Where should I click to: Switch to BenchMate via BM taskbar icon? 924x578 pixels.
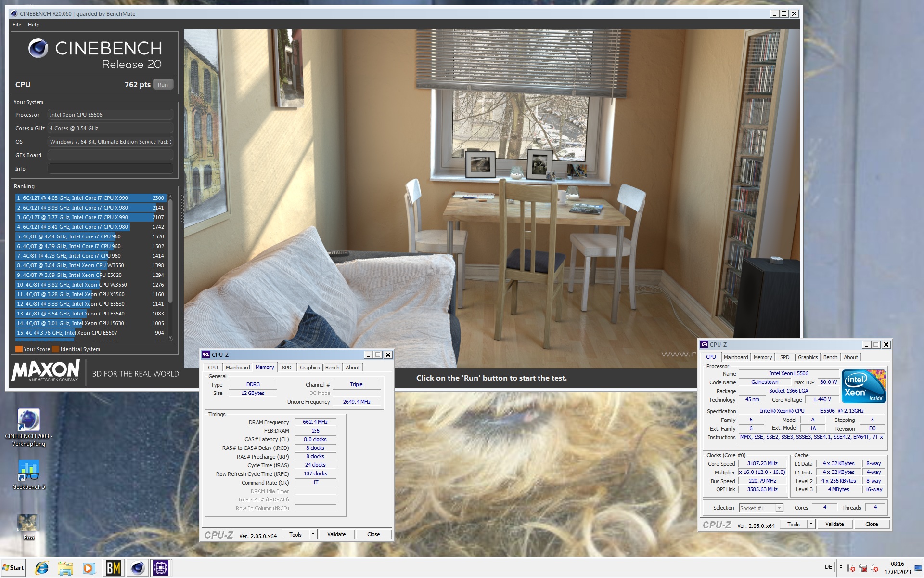coord(113,568)
